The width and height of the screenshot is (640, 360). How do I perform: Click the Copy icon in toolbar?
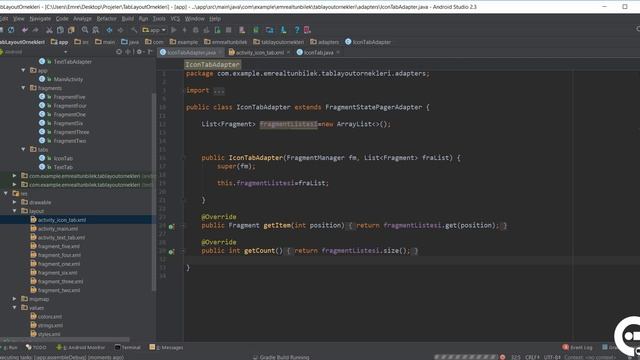point(60,30)
